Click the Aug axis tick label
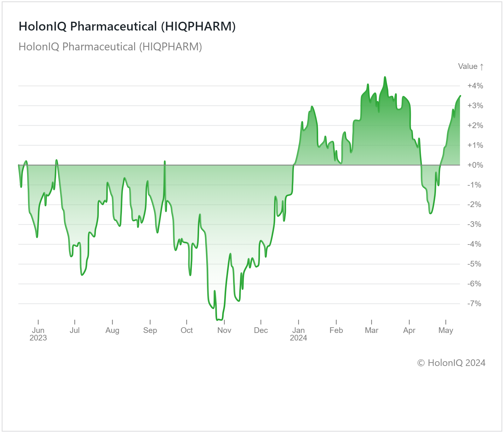The height and width of the screenshot is (433, 504). click(x=112, y=330)
